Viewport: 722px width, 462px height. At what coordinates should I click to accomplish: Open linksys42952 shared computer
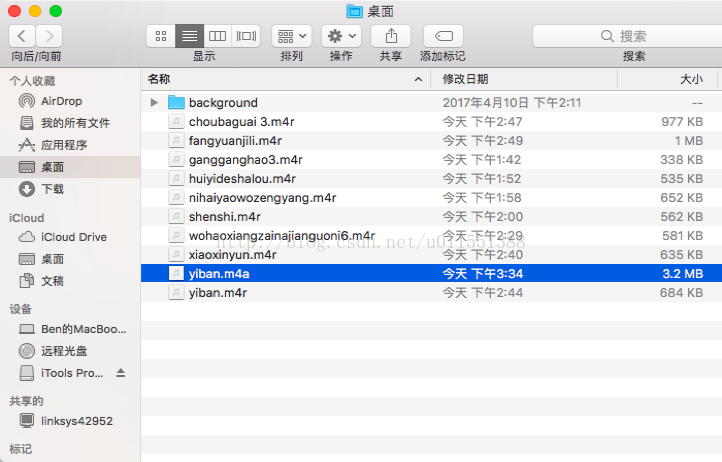[70, 421]
